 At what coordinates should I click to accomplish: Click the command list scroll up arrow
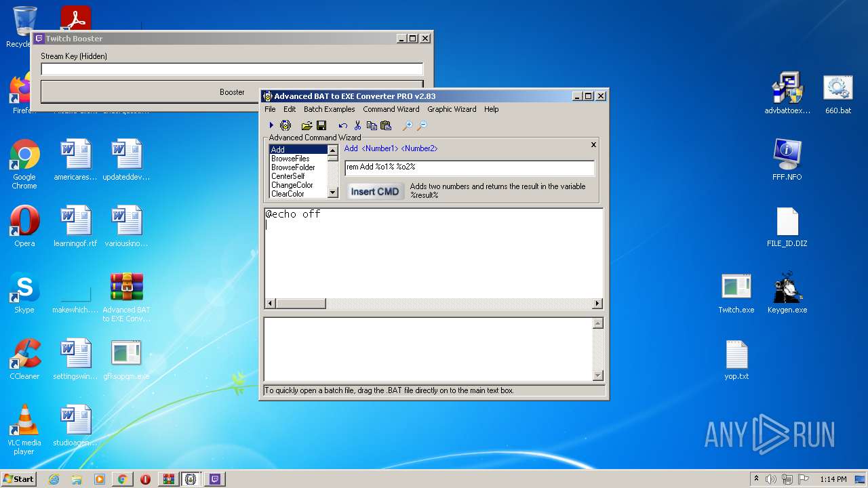(332, 150)
